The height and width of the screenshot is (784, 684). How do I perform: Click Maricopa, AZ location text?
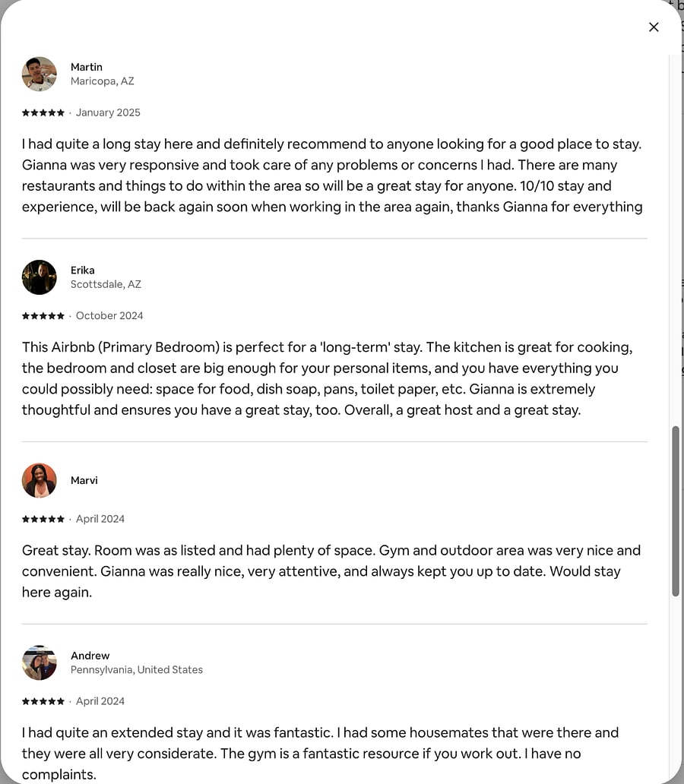pos(102,81)
